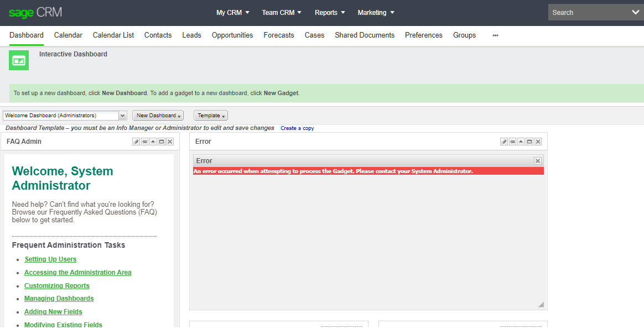Click the 'Welcome, System Administrator' heading
The height and width of the screenshot is (329, 644).
(x=63, y=179)
